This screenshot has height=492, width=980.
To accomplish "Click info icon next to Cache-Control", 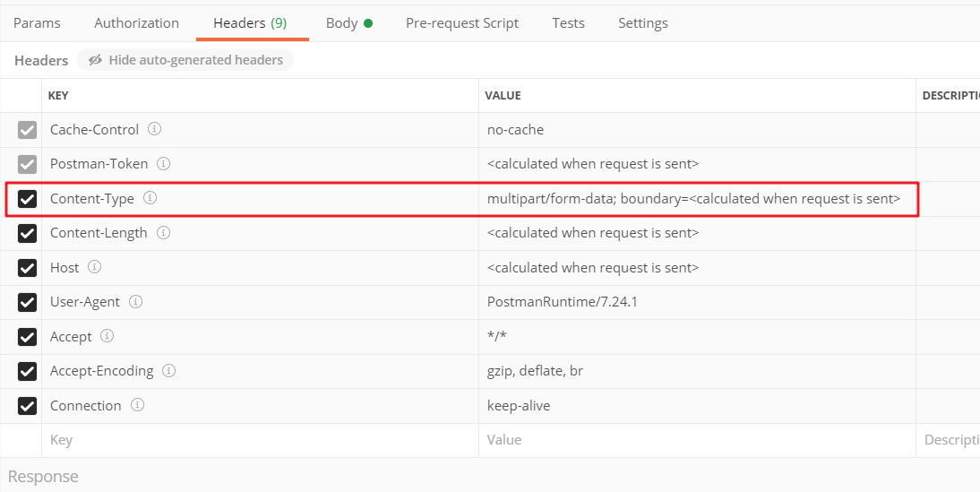I will click(x=154, y=129).
